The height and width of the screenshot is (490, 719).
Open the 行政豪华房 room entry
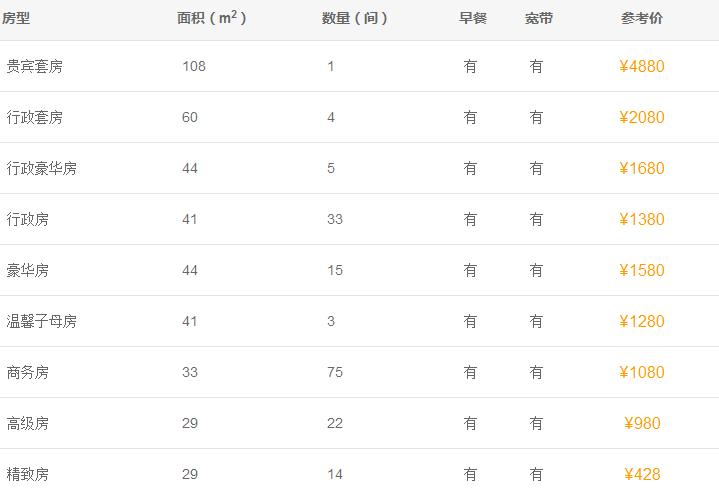pos(41,169)
